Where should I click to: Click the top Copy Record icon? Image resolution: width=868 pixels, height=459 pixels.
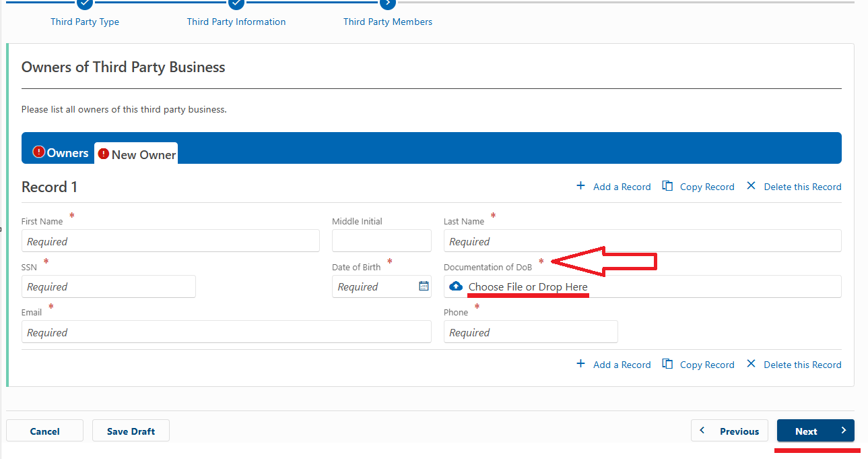[x=667, y=186]
